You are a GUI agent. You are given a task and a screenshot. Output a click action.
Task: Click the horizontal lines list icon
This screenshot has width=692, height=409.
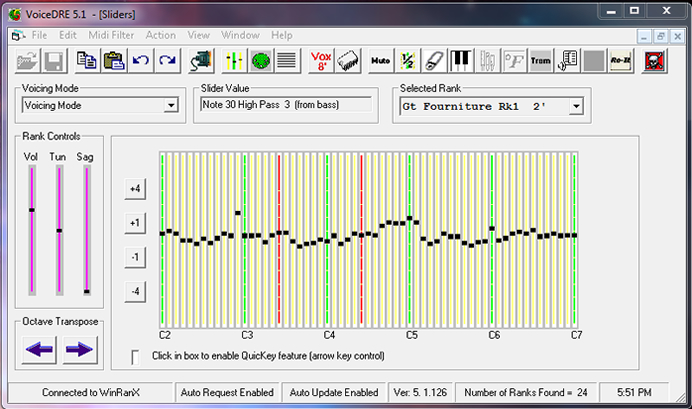[287, 61]
